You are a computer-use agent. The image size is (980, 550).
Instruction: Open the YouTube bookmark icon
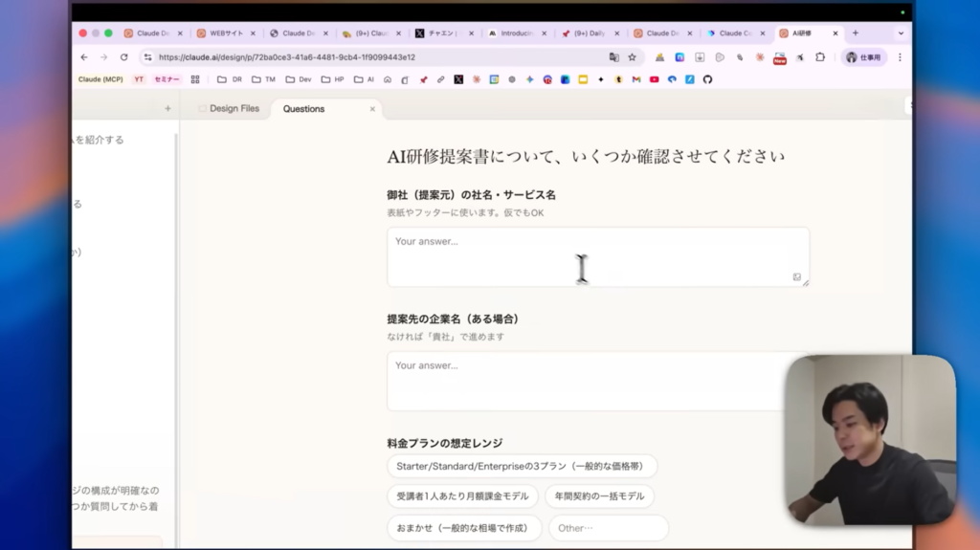(x=655, y=79)
